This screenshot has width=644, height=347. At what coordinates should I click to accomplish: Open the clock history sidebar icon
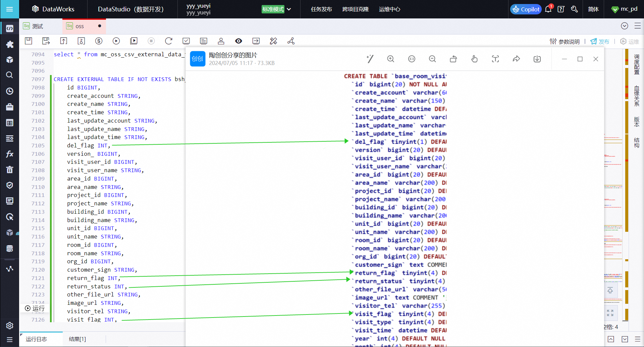tap(10, 91)
